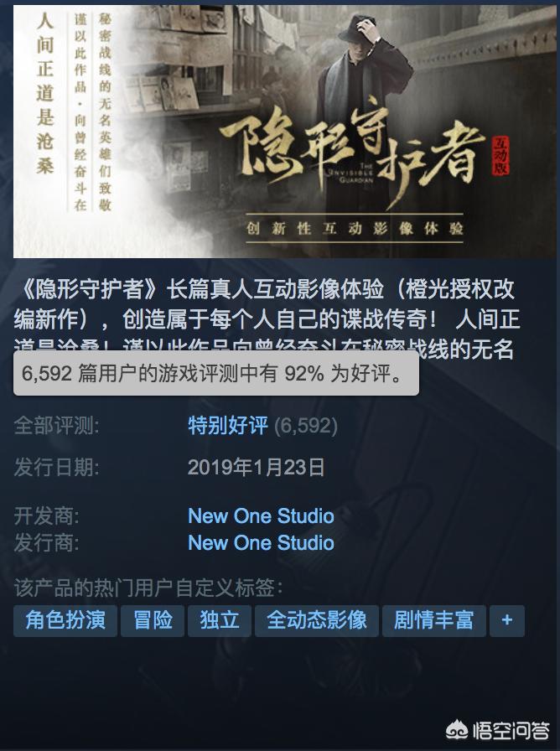560x751 pixels.
Task: Click the game description paragraph
Action: [267, 319]
